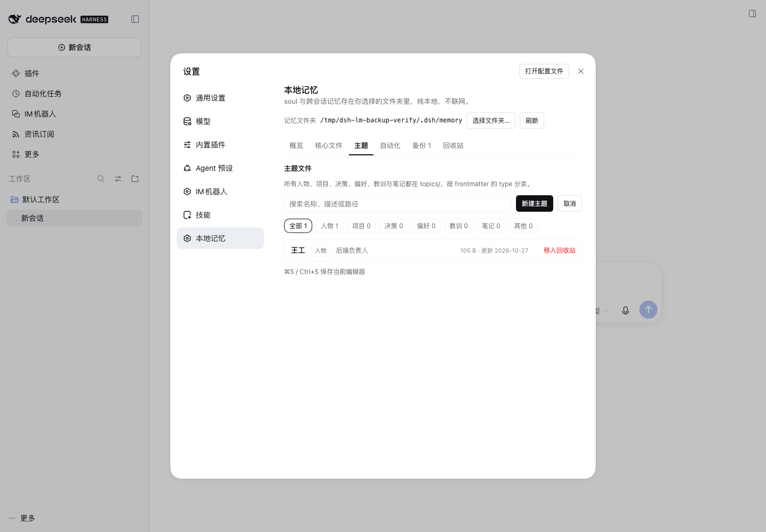Click the send arrow button
The image size is (766, 532).
click(x=648, y=310)
